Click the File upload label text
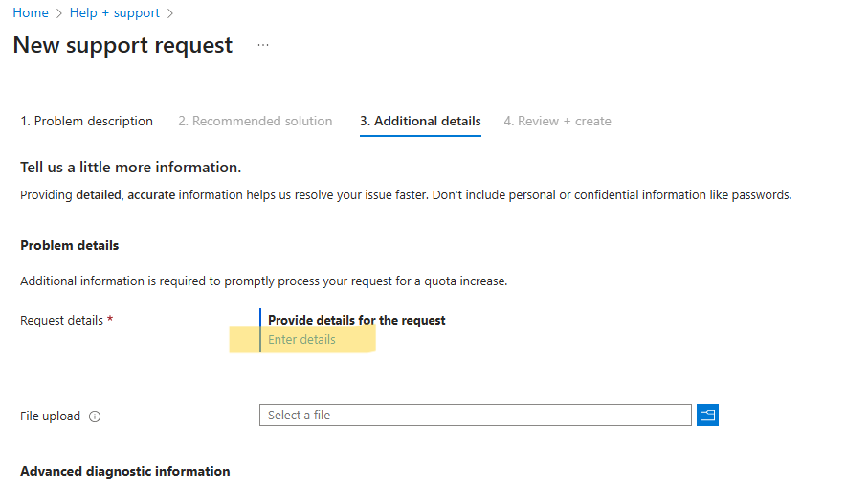The height and width of the screenshot is (495, 868). tap(51, 416)
